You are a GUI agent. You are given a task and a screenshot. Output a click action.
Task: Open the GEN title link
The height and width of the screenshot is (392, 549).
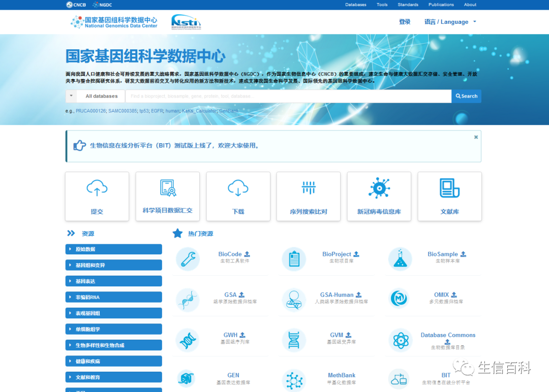click(233, 375)
